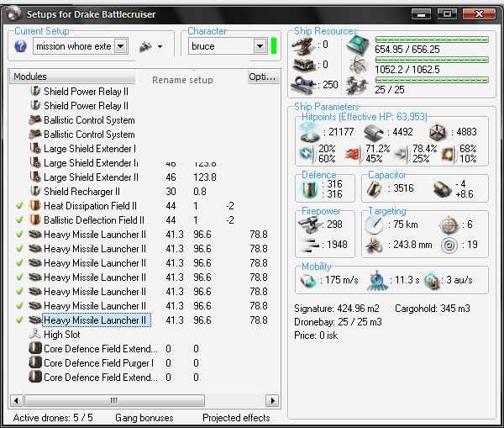
Task: Click the scan resolution icon
Action: pyautogui.click(x=374, y=246)
